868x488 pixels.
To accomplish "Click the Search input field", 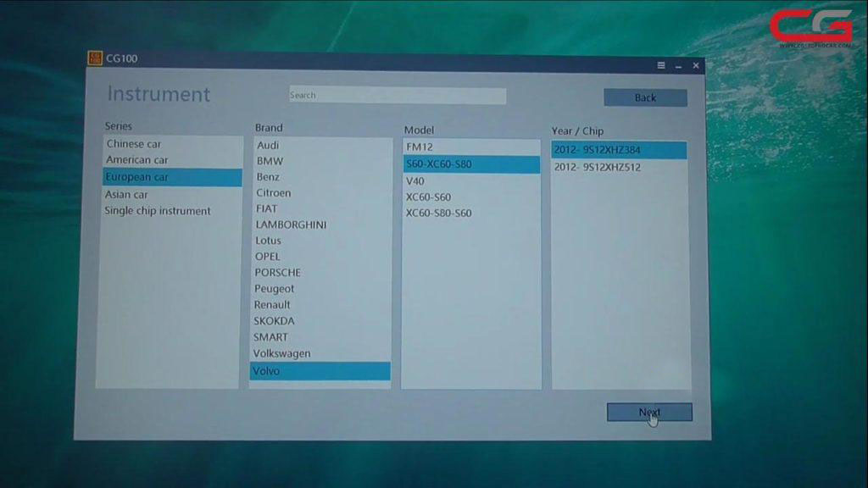I will click(398, 95).
